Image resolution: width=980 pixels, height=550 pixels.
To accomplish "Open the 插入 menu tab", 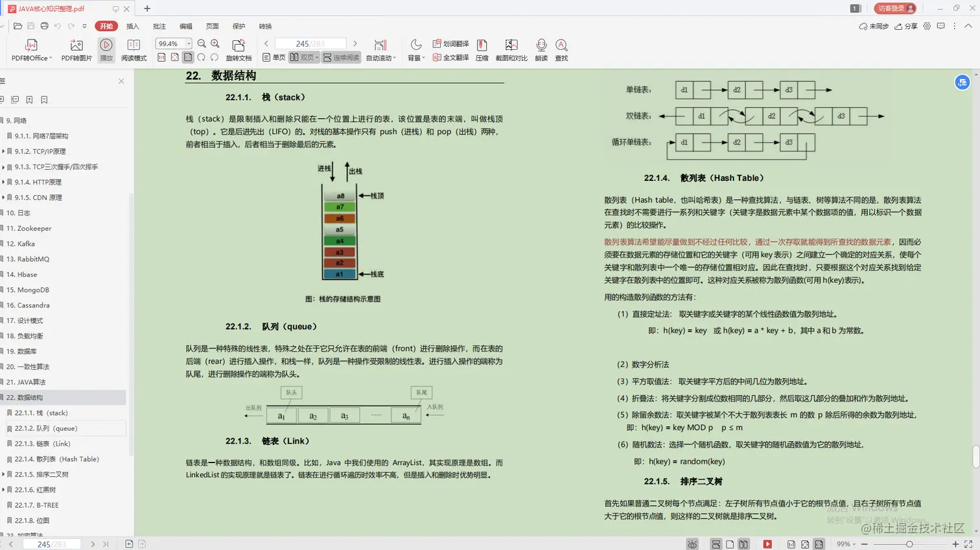I will [x=133, y=26].
